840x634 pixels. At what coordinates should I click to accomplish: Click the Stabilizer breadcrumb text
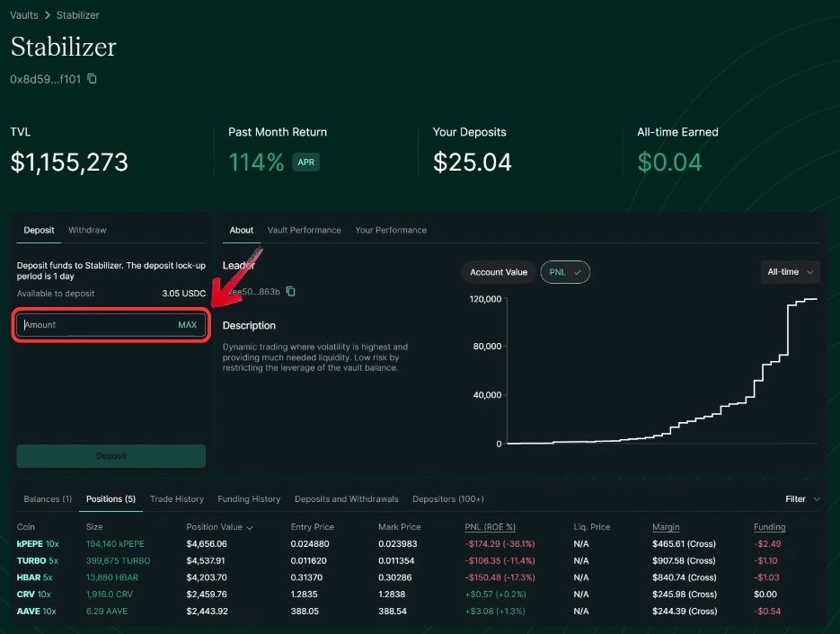click(x=77, y=15)
